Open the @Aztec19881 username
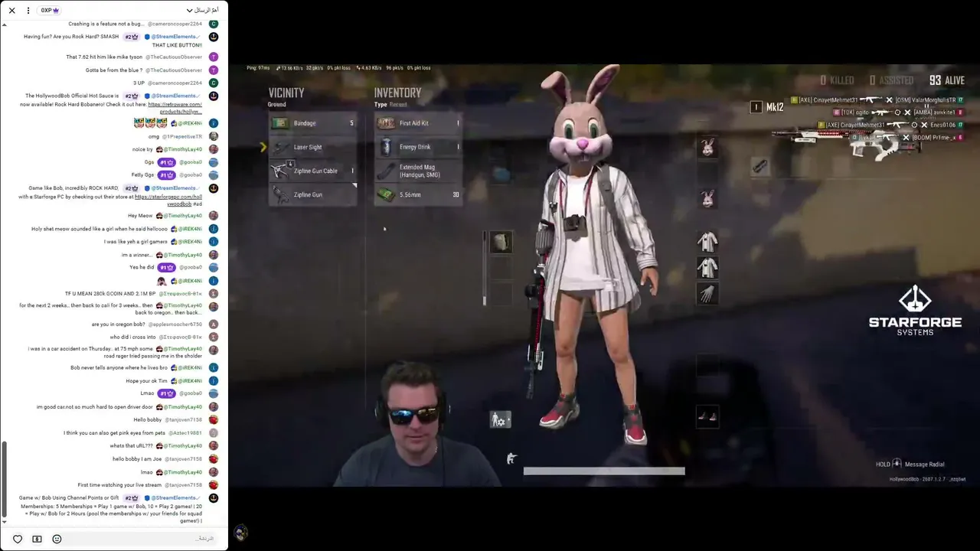Image resolution: width=980 pixels, height=551 pixels. [185, 433]
